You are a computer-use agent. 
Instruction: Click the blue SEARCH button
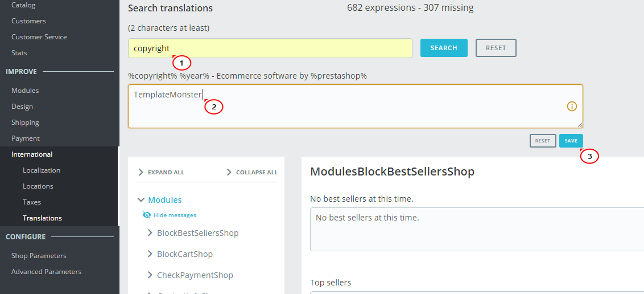point(444,48)
